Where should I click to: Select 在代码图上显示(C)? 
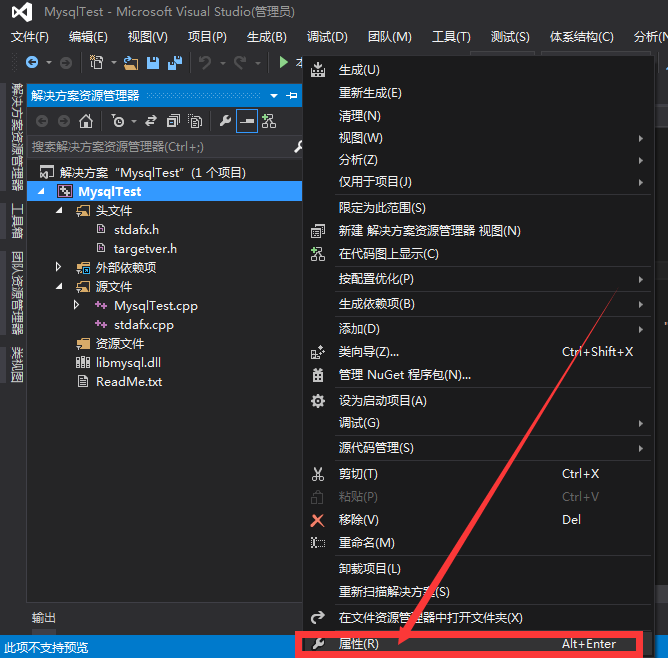[478, 254]
